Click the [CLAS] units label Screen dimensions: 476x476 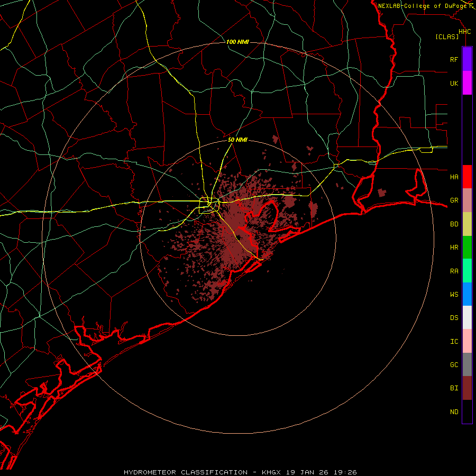pyautogui.click(x=447, y=36)
